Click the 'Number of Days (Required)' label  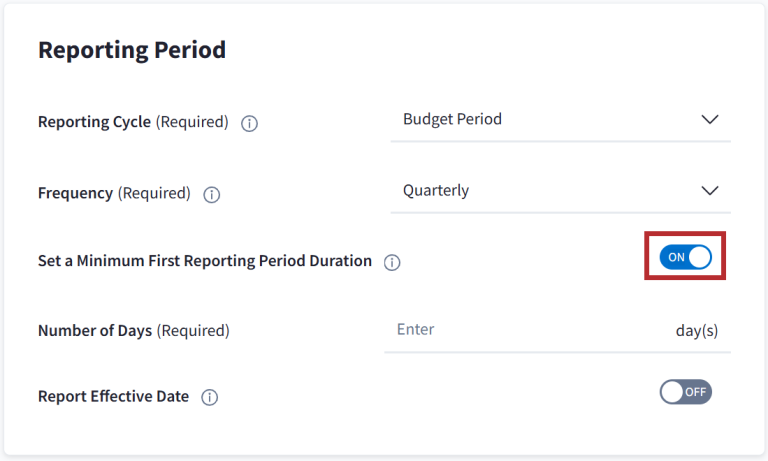click(x=133, y=330)
